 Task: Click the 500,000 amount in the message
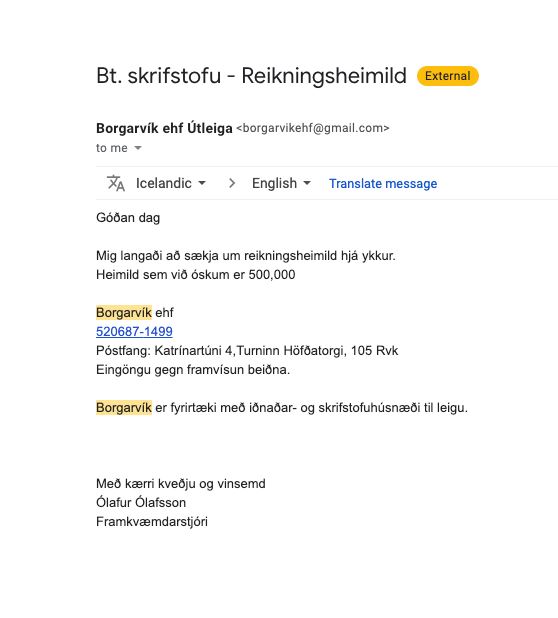(272, 275)
